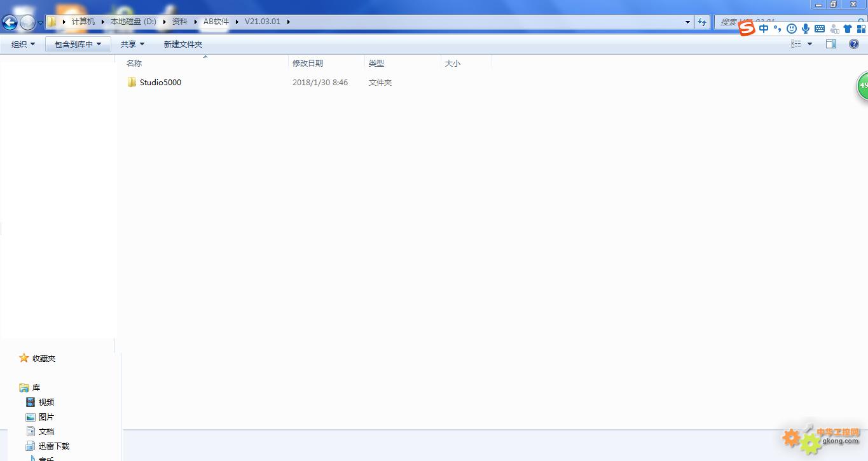Open the 图片 library
This screenshot has height=461, width=868.
46,416
